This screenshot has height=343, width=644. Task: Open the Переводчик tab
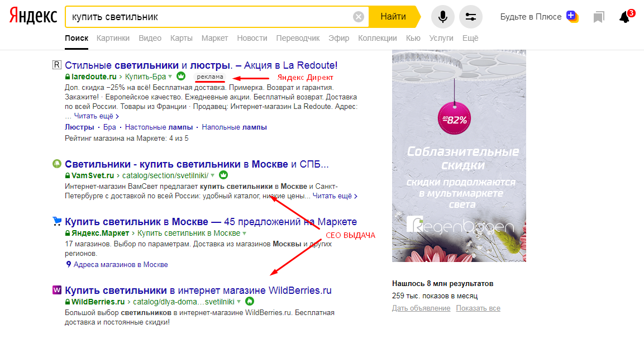click(x=298, y=38)
